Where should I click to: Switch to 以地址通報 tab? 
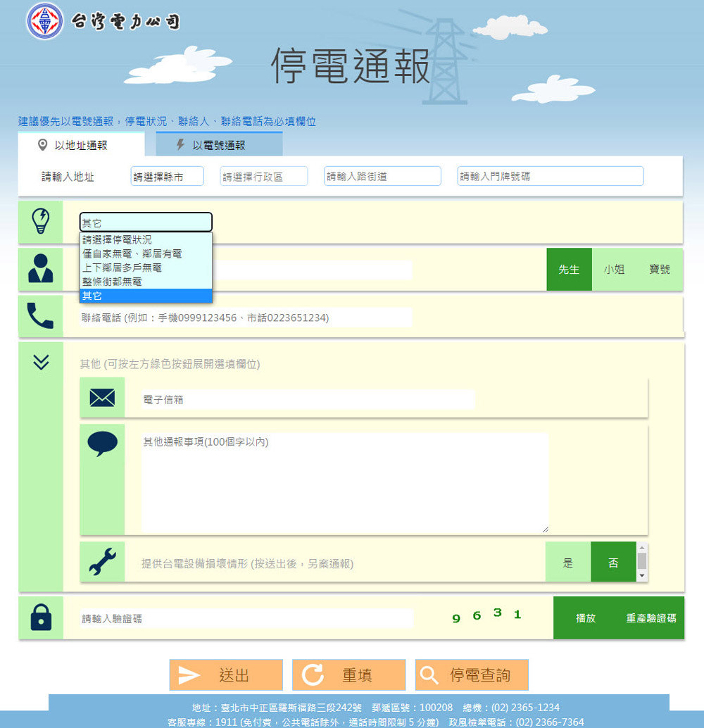[81, 144]
